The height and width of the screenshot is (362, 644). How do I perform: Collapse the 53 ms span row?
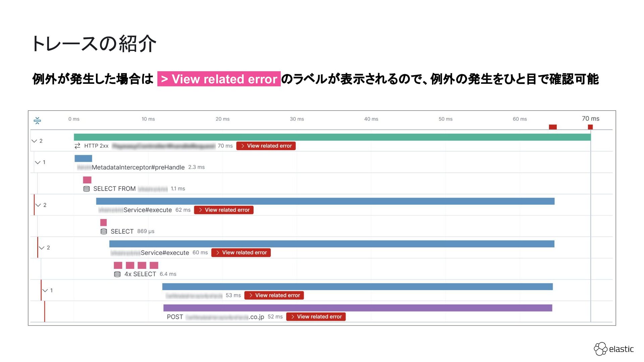(x=45, y=290)
